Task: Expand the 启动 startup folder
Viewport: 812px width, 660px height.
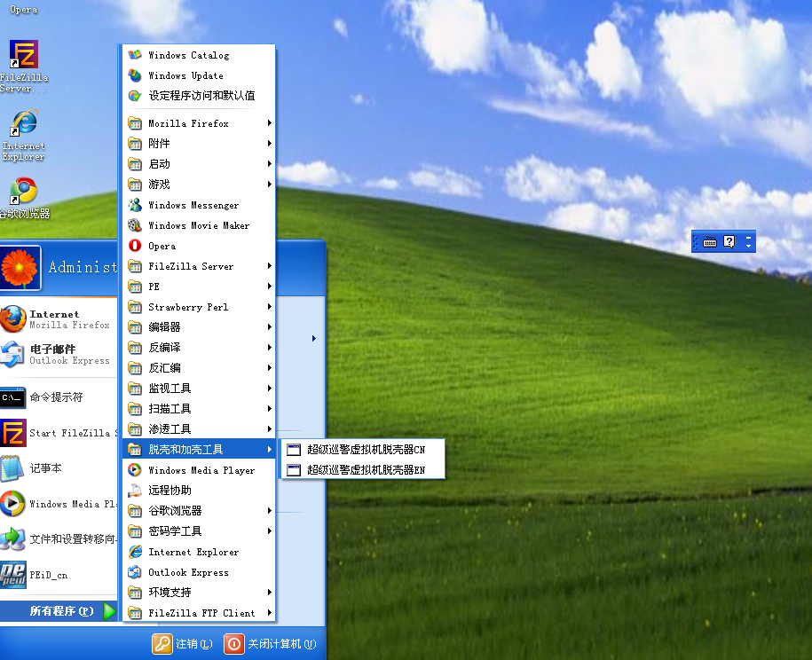Action: coord(199,164)
